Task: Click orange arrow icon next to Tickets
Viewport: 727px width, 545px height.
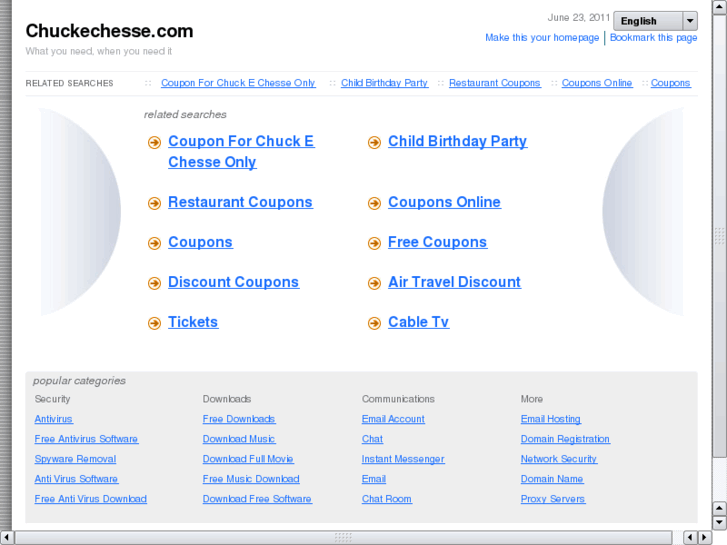Action: pyautogui.click(x=154, y=323)
